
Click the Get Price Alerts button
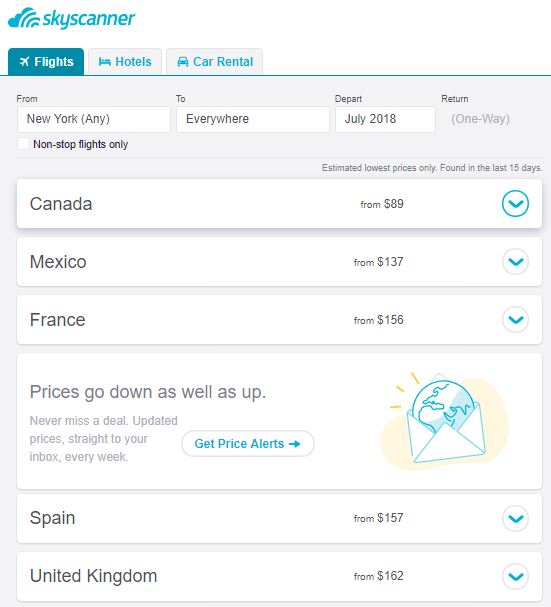coord(248,444)
